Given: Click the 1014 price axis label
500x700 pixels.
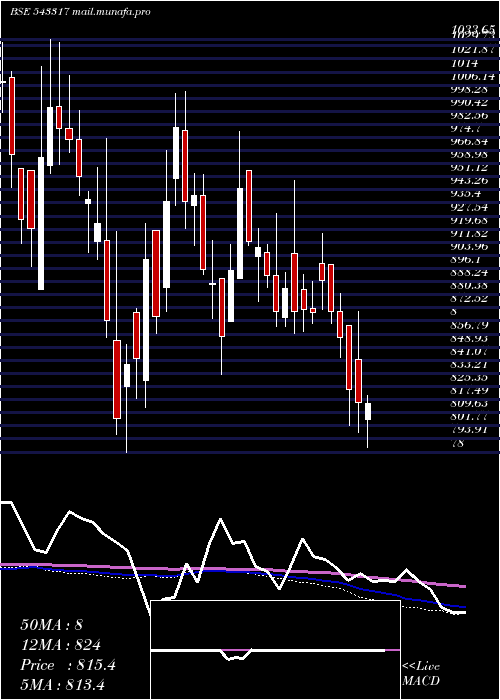Looking at the screenshot, I should point(464,63).
